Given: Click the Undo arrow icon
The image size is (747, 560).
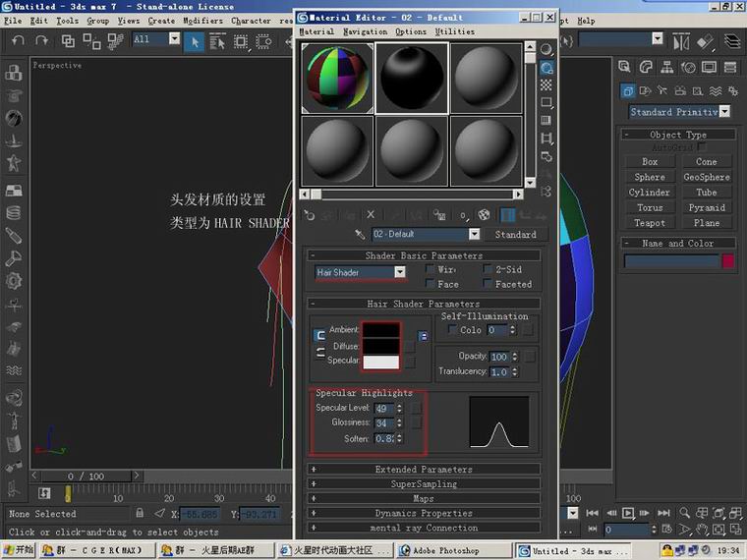Looking at the screenshot, I should [x=18, y=40].
